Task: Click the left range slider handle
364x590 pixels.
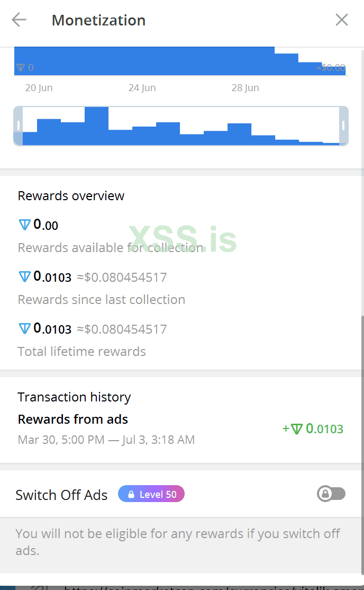Action: pos(19,126)
